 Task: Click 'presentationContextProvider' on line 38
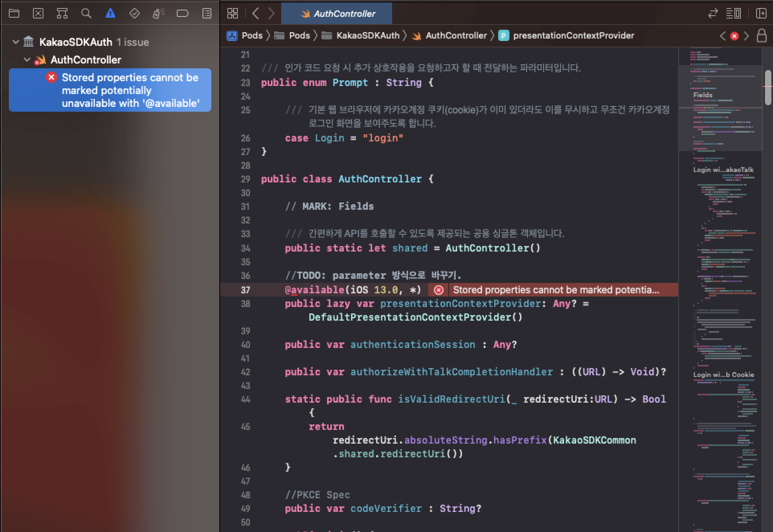tap(460, 303)
